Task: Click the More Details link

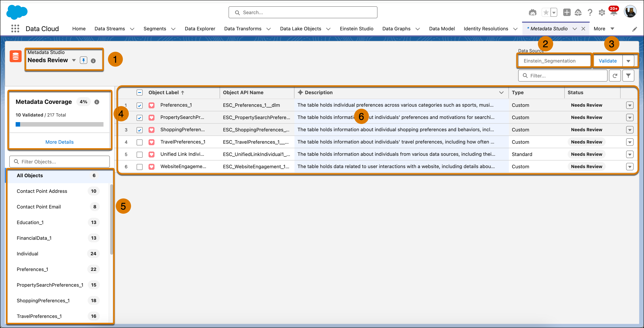Action: click(x=60, y=142)
